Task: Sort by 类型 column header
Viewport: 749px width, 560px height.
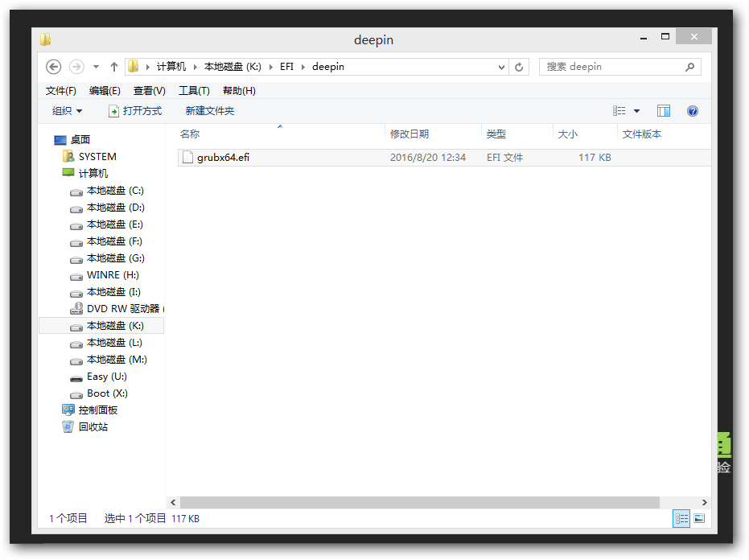Action: (x=496, y=134)
